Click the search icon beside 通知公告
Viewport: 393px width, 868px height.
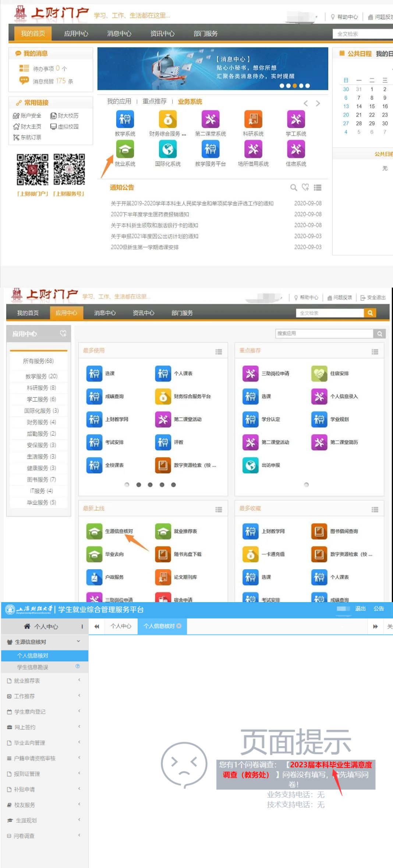point(294,187)
